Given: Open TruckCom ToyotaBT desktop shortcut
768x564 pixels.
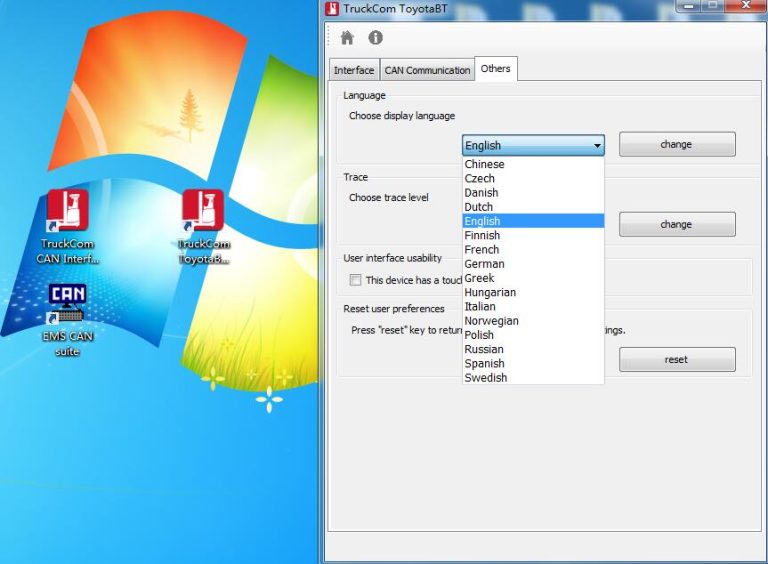Looking at the screenshot, I should point(203,227).
